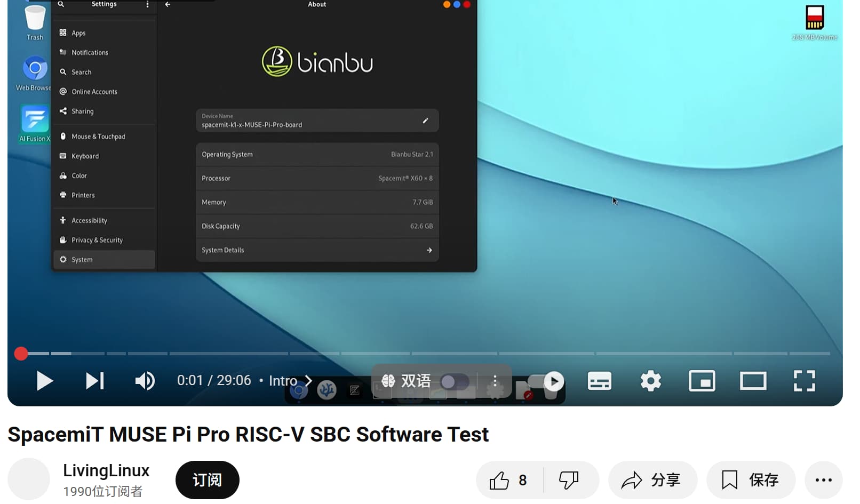
Task: Click the Processor Spacemit X60 row
Action: [x=317, y=178]
